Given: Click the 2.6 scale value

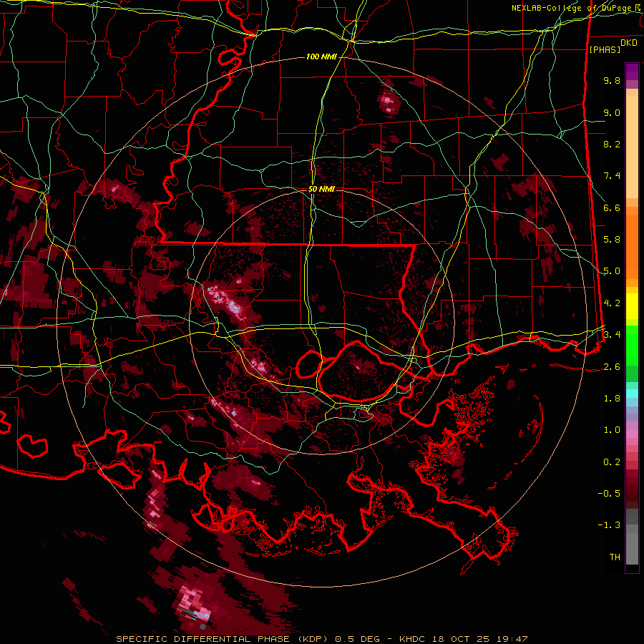Looking at the screenshot, I should [x=612, y=367].
